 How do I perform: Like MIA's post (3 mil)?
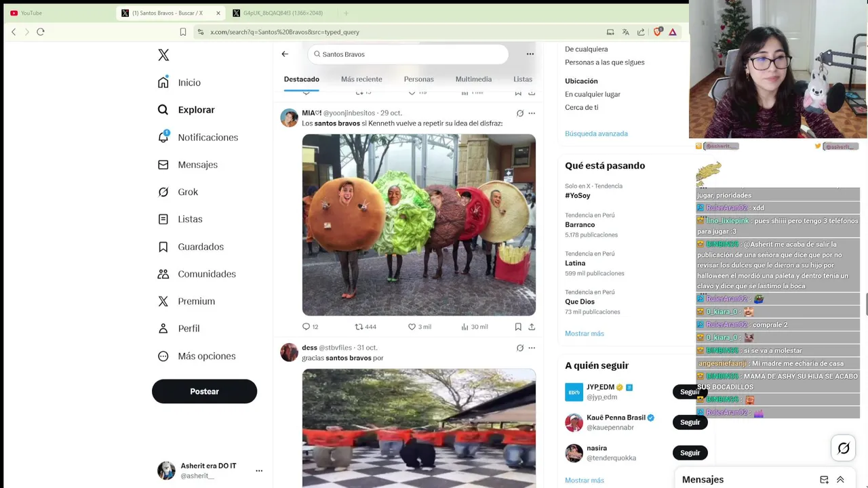(419, 327)
